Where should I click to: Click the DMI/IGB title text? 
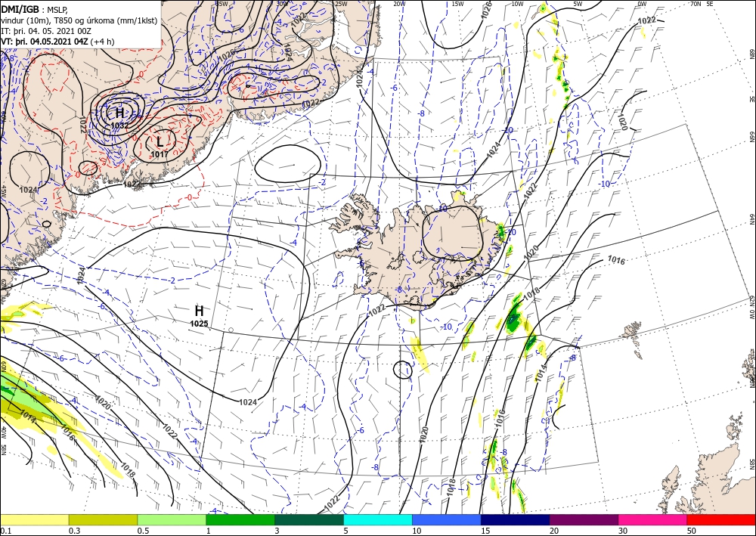[20, 8]
